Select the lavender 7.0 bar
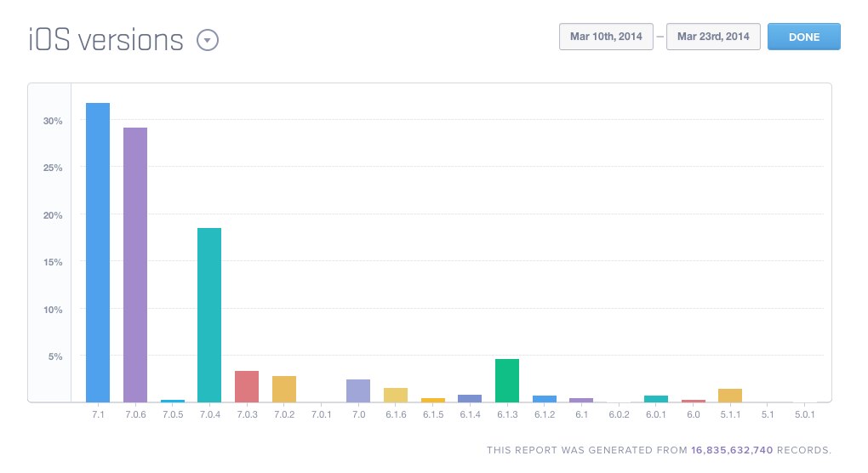This screenshot has height=473, width=868. (358, 390)
